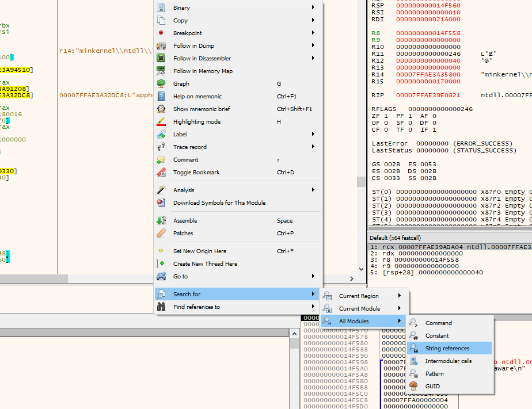The width and height of the screenshot is (532, 409).
Task: Click the Analysis magic wand icon
Action: 161,190
